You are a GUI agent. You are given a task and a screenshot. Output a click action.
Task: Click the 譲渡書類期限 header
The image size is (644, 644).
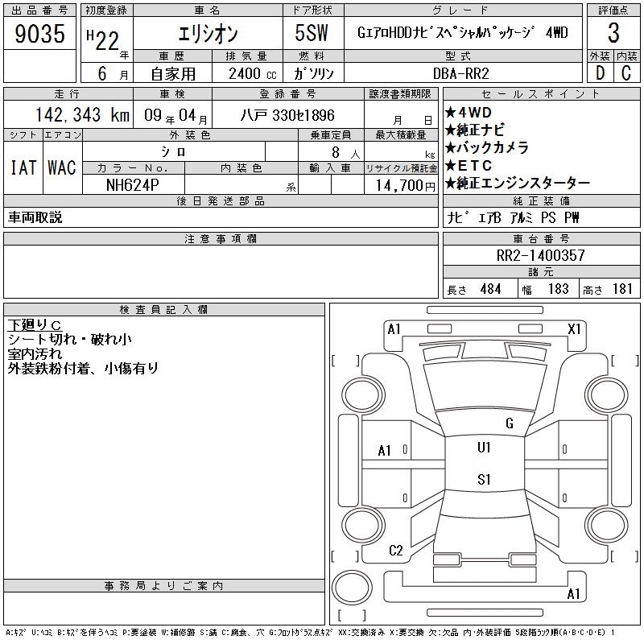[x=400, y=94]
